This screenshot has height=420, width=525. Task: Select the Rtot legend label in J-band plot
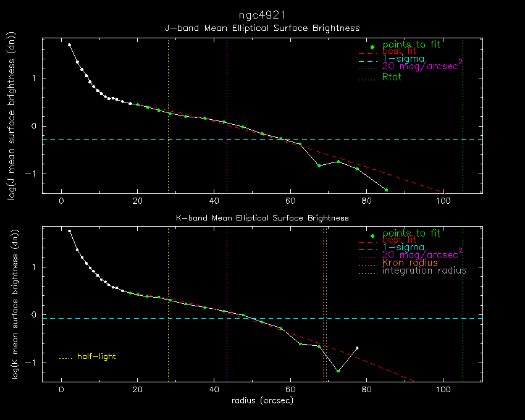coord(392,77)
